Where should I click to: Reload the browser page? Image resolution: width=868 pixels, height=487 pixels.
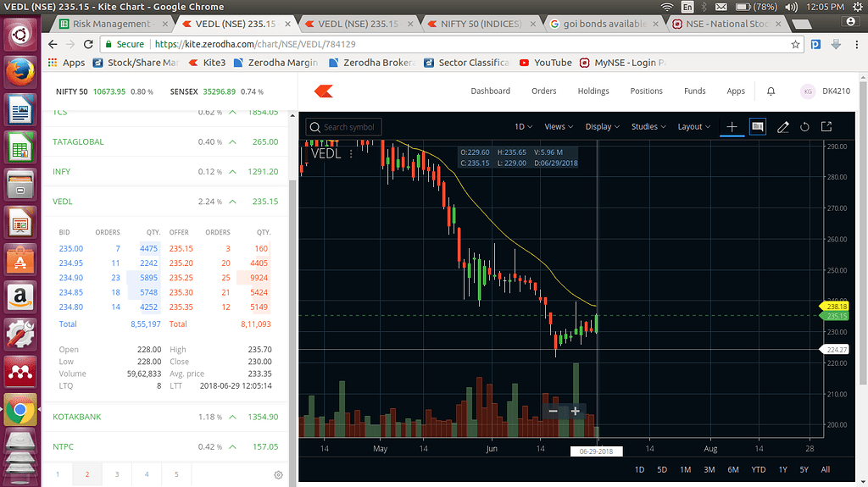coord(88,44)
